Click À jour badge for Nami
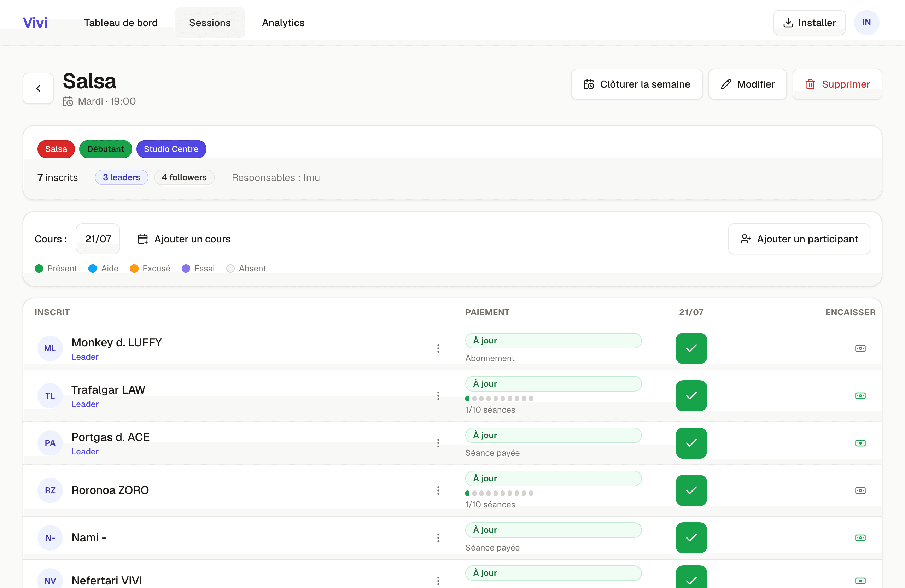 click(x=553, y=530)
